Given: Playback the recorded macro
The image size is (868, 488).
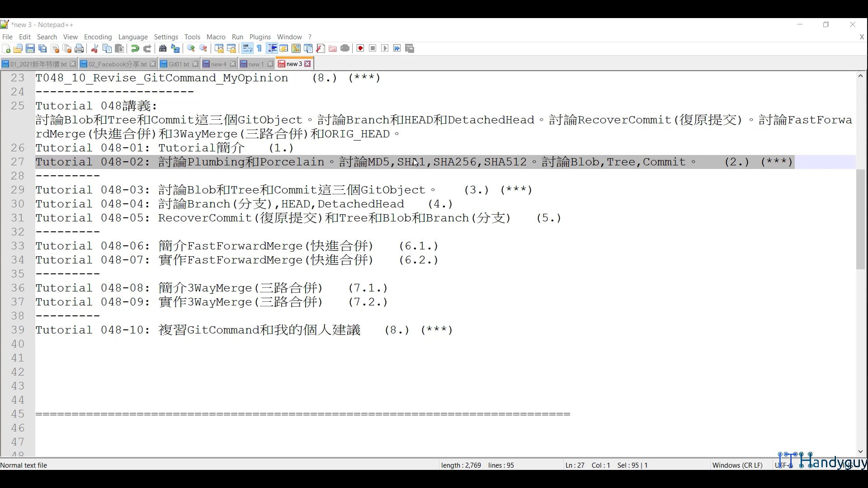Looking at the screenshot, I should (385, 48).
